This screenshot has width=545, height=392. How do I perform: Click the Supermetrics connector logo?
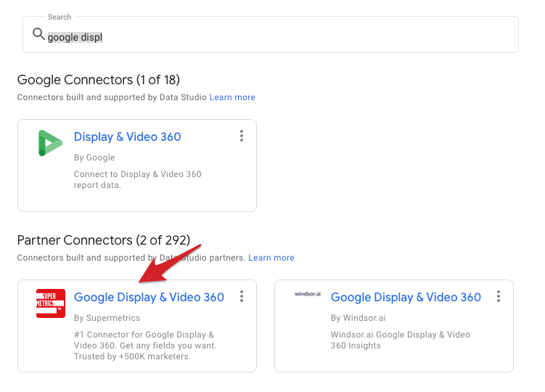(51, 303)
